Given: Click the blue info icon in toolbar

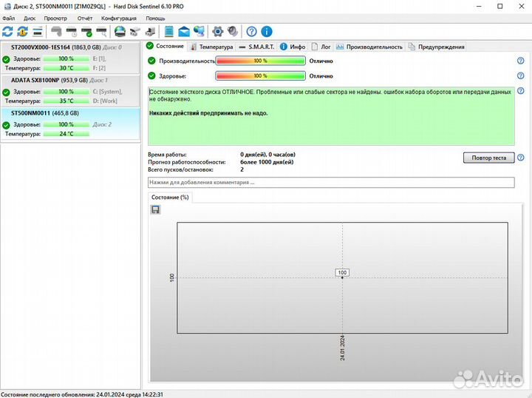Looking at the screenshot, I should coord(266,31).
